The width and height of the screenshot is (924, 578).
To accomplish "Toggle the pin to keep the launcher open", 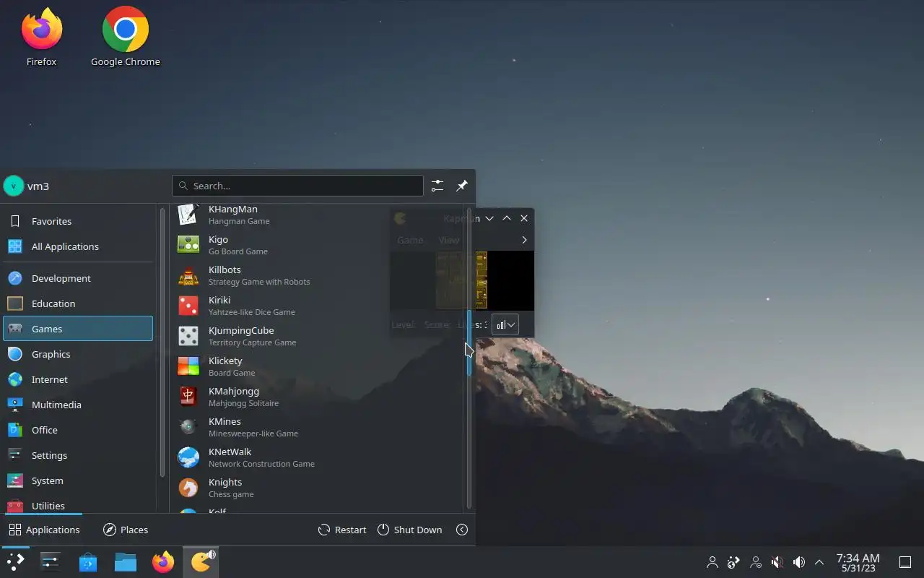I will click(x=462, y=186).
